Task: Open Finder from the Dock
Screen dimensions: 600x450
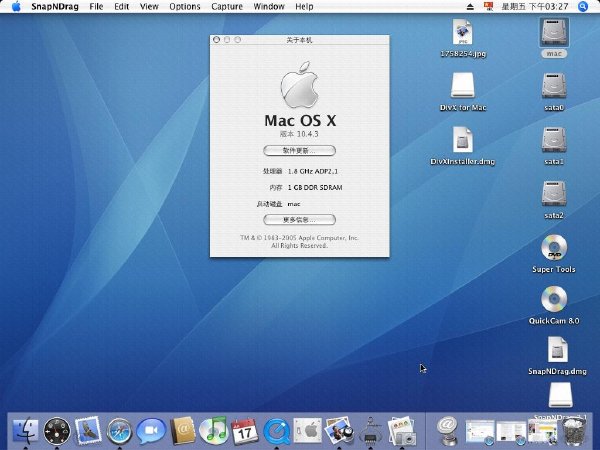Action: coord(25,432)
